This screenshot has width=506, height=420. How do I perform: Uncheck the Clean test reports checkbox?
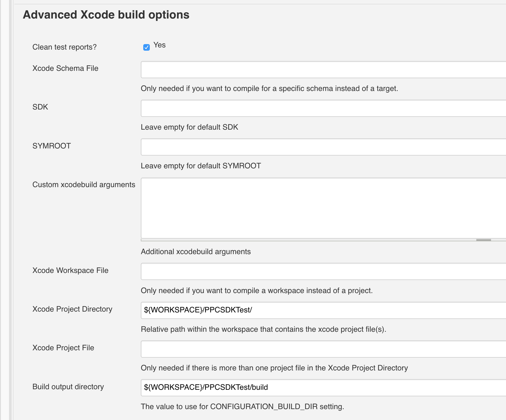click(x=146, y=47)
